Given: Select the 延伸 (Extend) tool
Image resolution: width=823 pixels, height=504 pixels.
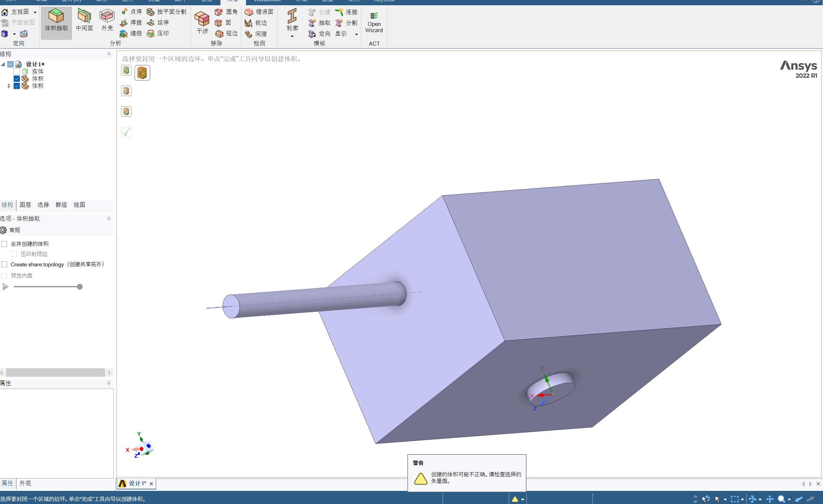Looking at the screenshot, I should click(158, 22).
